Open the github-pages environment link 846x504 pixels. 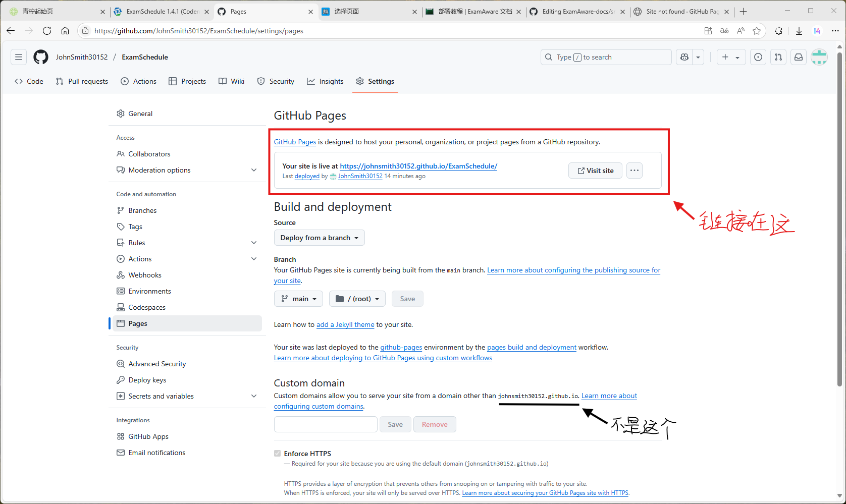401,347
